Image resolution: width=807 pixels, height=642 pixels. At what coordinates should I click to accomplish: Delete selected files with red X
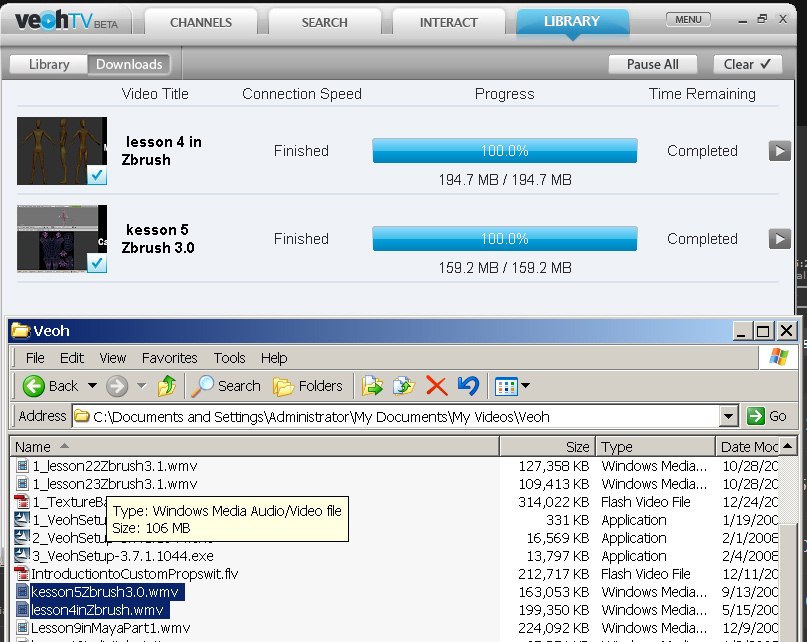coord(436,386)
